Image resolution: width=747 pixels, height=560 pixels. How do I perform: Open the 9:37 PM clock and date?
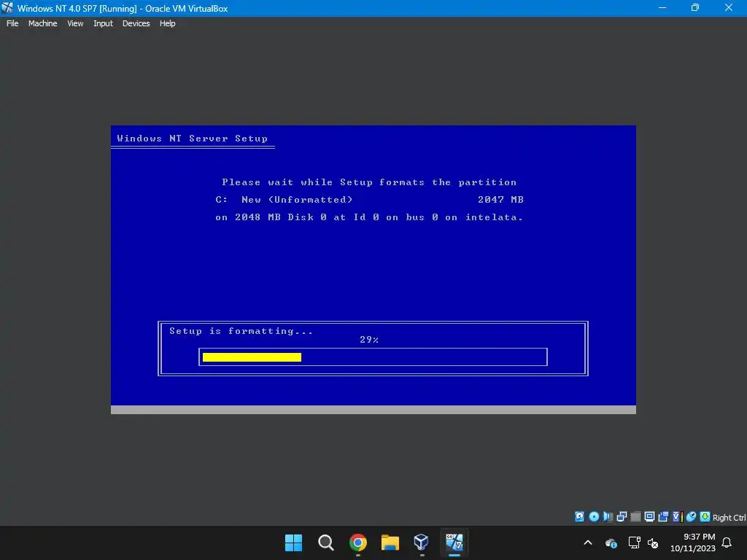(693, 542)
